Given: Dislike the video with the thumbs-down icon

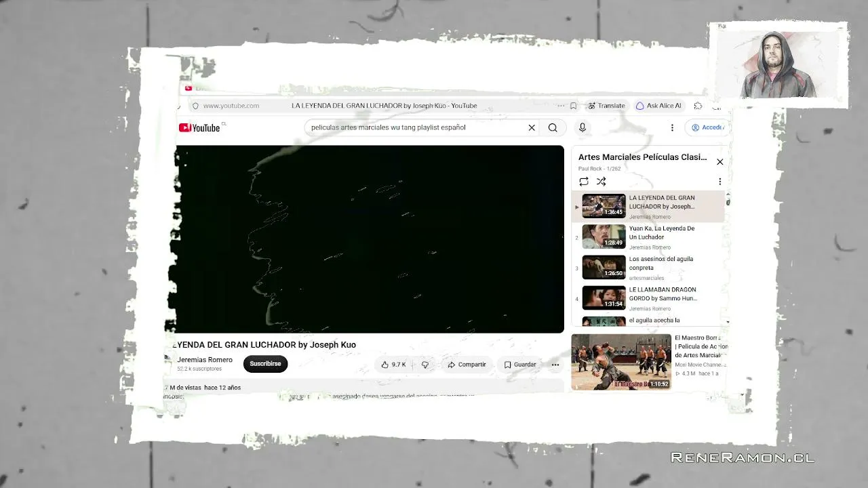Looking at the screenshot, I should tap(425, 365).
